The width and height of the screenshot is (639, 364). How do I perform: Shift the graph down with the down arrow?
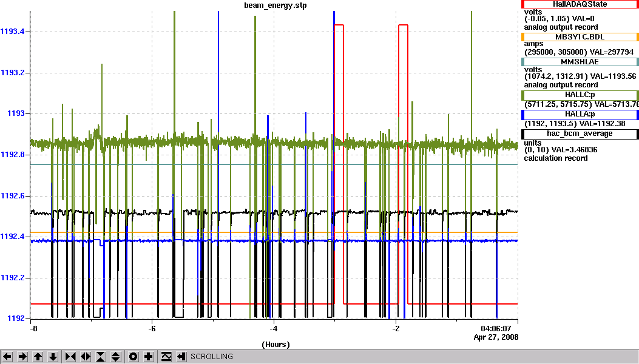tap(53, 357)
